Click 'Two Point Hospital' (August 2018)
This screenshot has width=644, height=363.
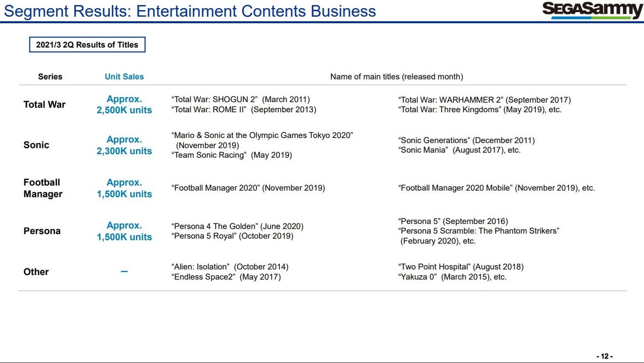461,266
